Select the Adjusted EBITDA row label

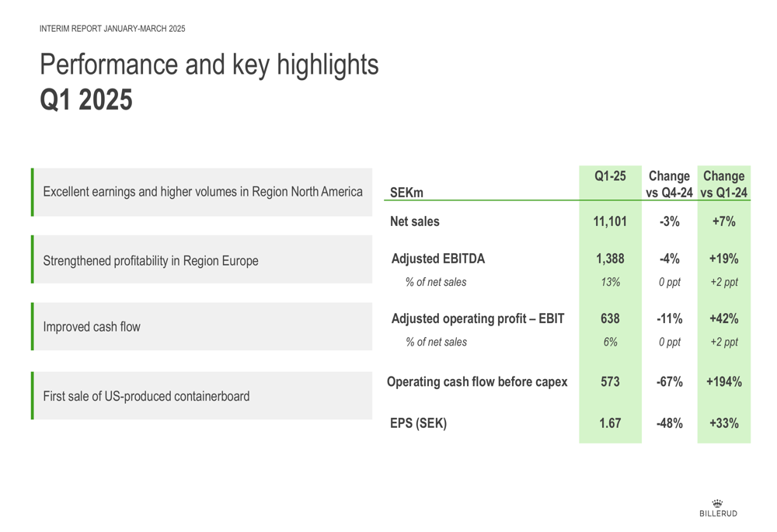pyautogui.click(x=438, y=259)
